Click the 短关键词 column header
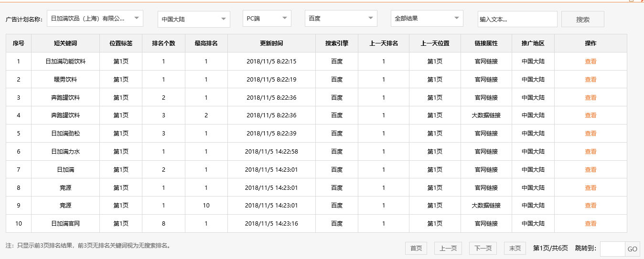 pyautogui.click(x=65, y=43)
